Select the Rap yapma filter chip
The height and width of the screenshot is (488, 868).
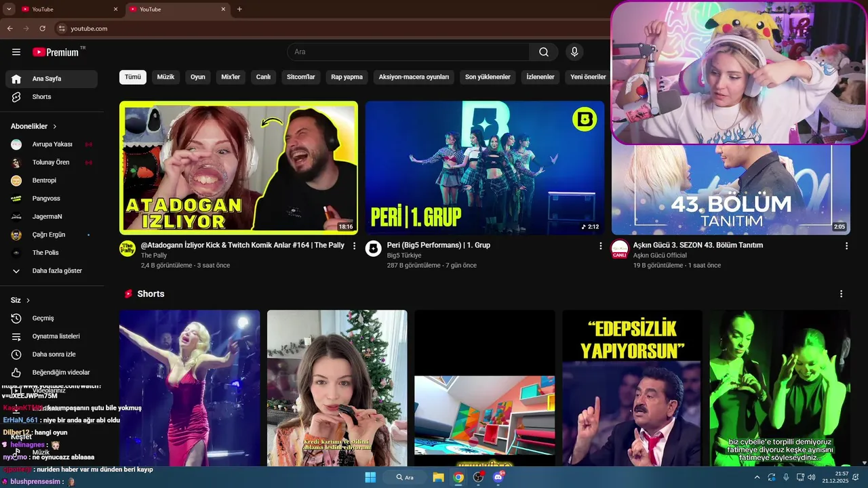(347, 77)
